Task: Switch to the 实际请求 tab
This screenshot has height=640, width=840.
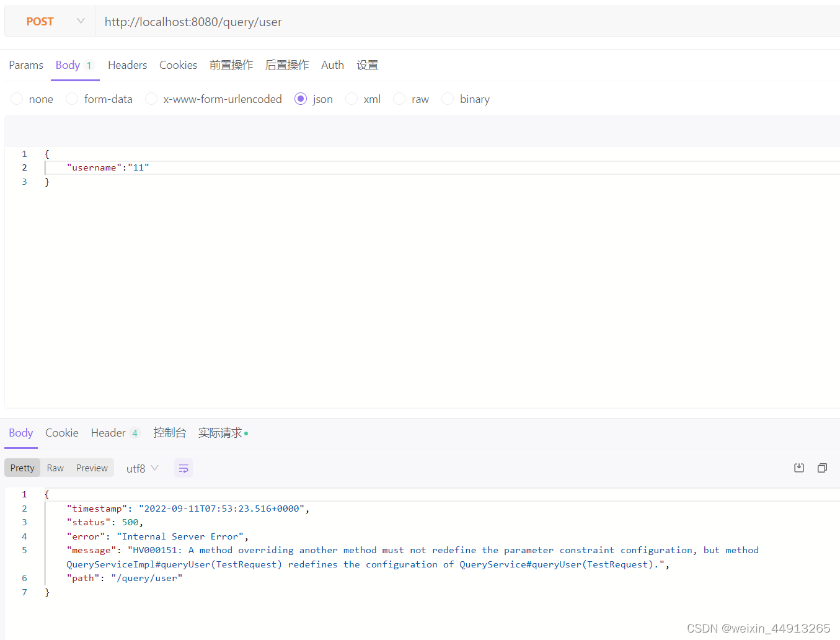Action: [219, 432]
